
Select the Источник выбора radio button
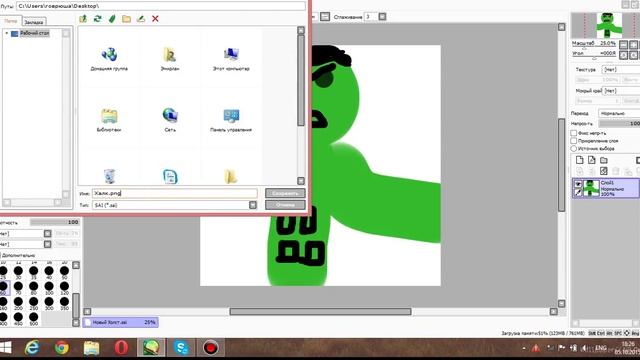coord(573,149)
